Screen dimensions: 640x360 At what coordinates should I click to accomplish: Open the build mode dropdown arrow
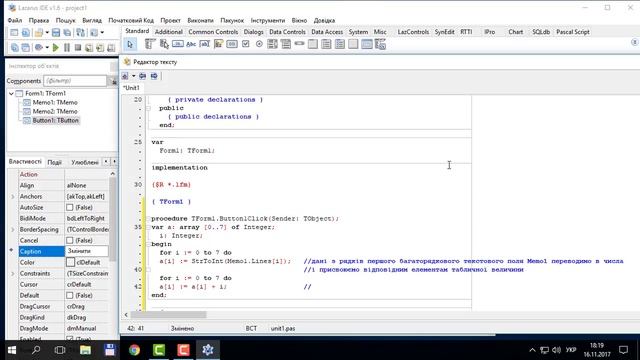pos(47,47)
